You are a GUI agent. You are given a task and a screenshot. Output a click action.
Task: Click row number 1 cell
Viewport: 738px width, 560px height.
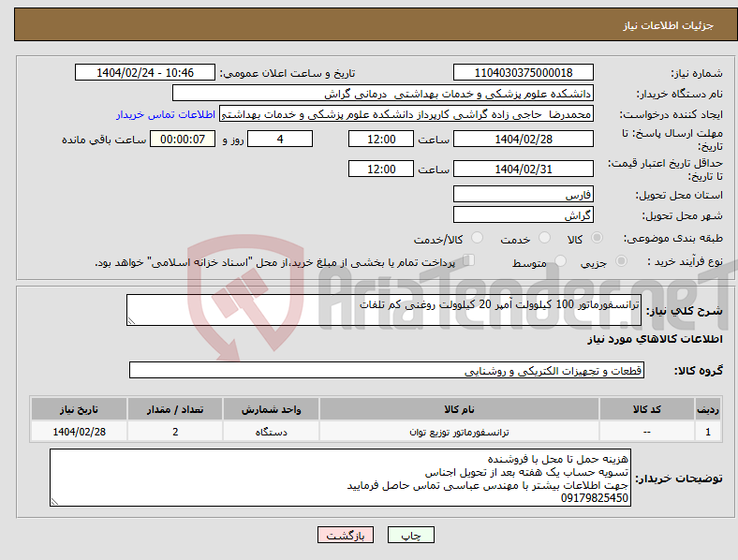(x=708, y=432)
